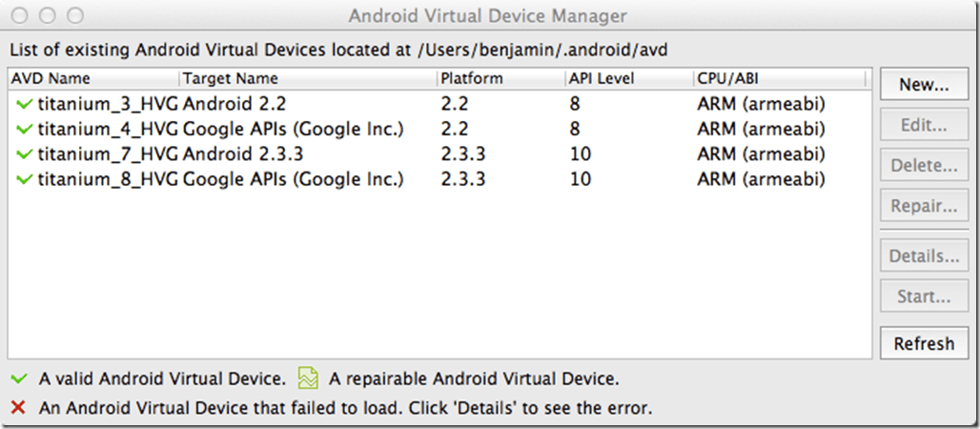Click the green checkmark beside titanium_8_HVG
This screenshot has width=980, height=429.
point(24,179)
